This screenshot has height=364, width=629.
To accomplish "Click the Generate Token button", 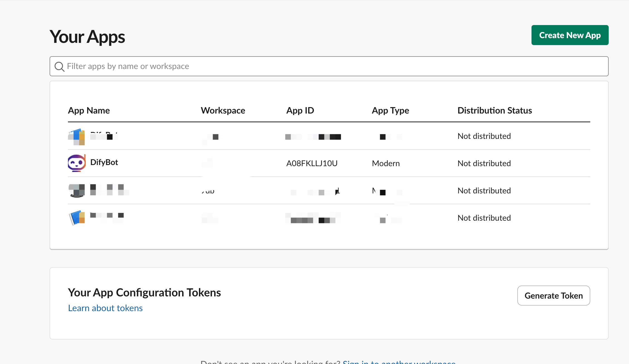I will coord(553,296).
